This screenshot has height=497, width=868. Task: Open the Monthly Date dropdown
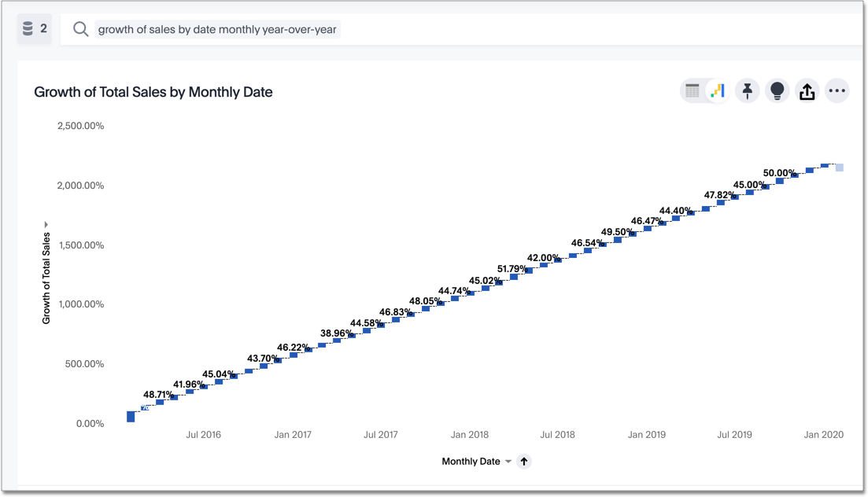click(507, 462)
